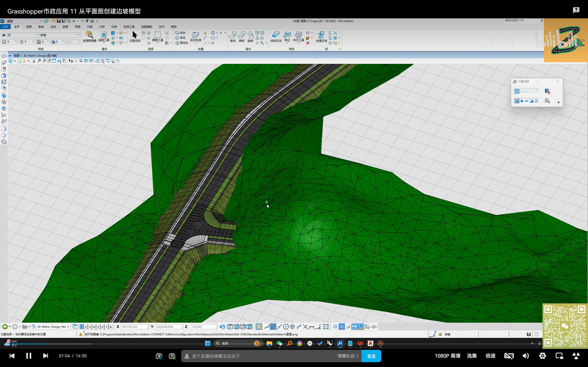Open the 文件 file menu

(x=5, y=27)
